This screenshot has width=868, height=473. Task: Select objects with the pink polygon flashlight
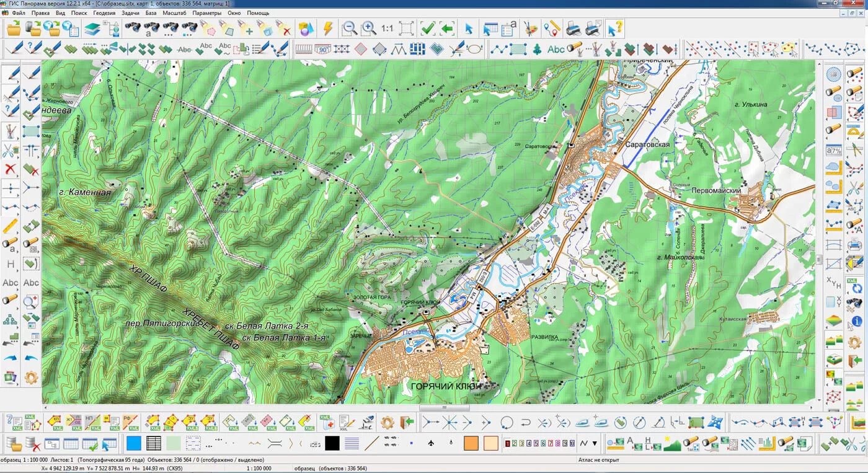click(208, 29)
